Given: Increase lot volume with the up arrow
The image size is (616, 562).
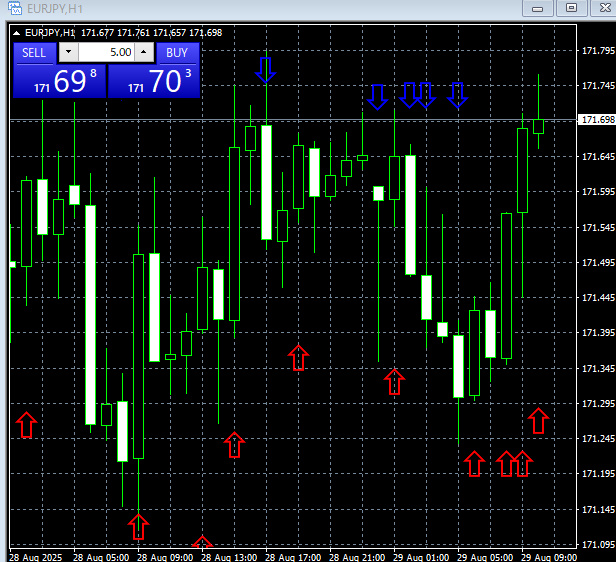Looking at the screenshot, I should [144, 52].
